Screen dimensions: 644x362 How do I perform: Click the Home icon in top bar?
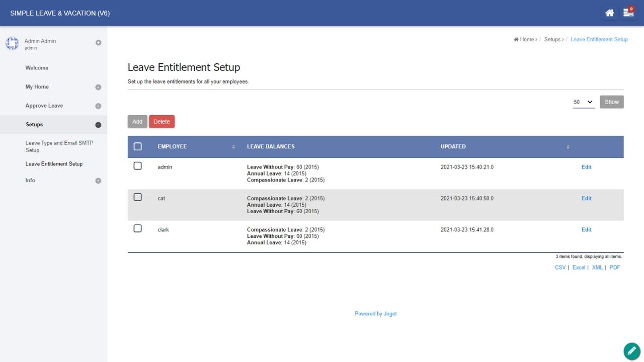(609, 13)
